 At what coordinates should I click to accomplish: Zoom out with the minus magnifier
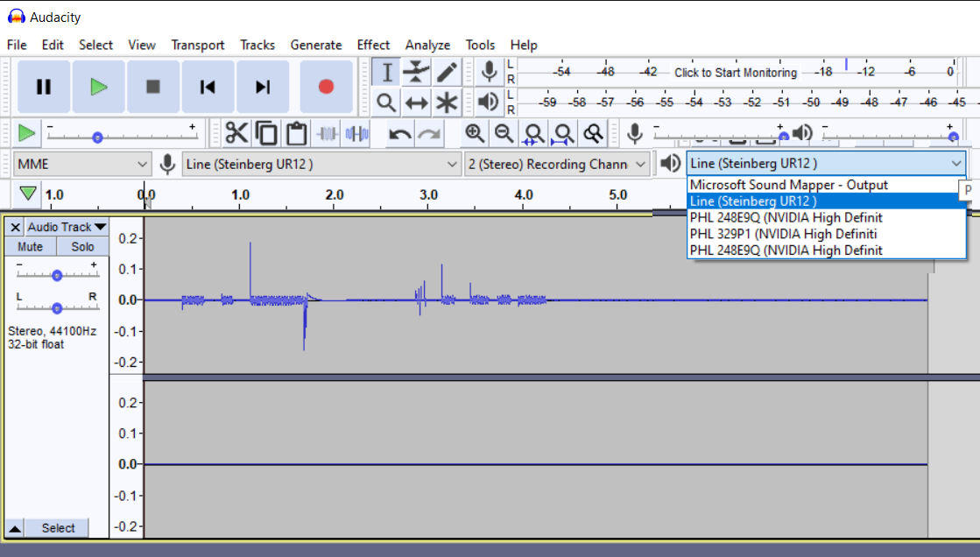coord(504,133)
